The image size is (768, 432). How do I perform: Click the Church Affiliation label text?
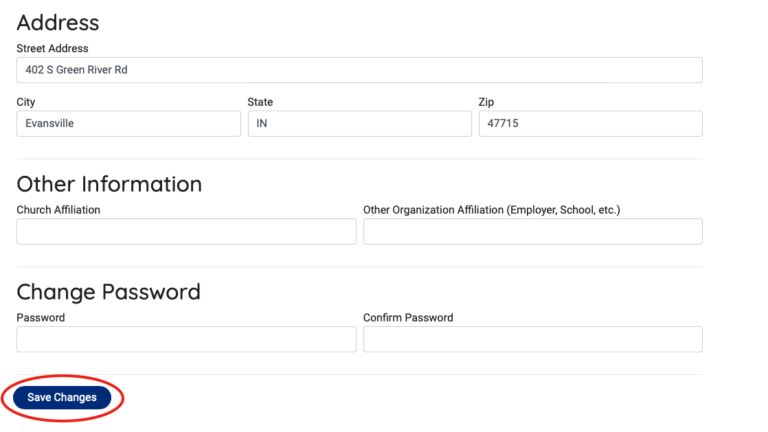[58, 210]
